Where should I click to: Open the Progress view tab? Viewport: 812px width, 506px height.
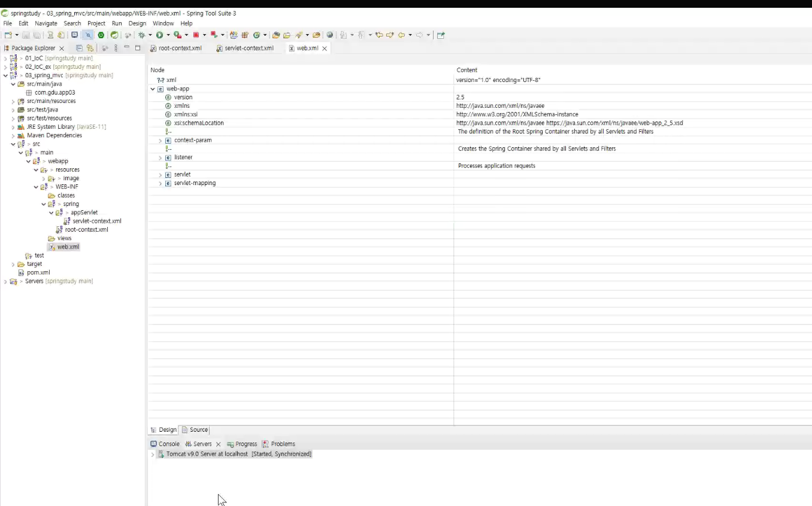tap(242, 444)
